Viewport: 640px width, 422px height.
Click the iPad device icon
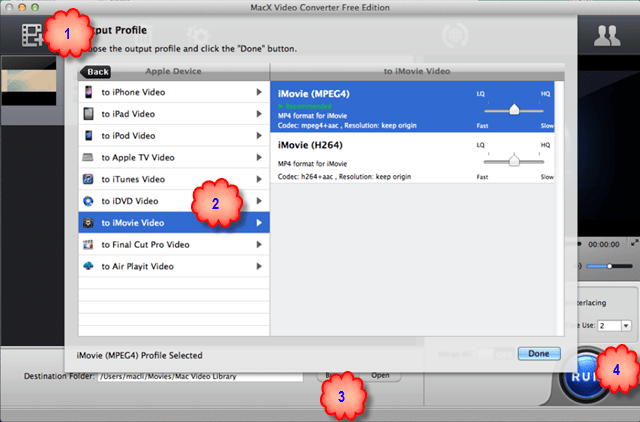89,114
